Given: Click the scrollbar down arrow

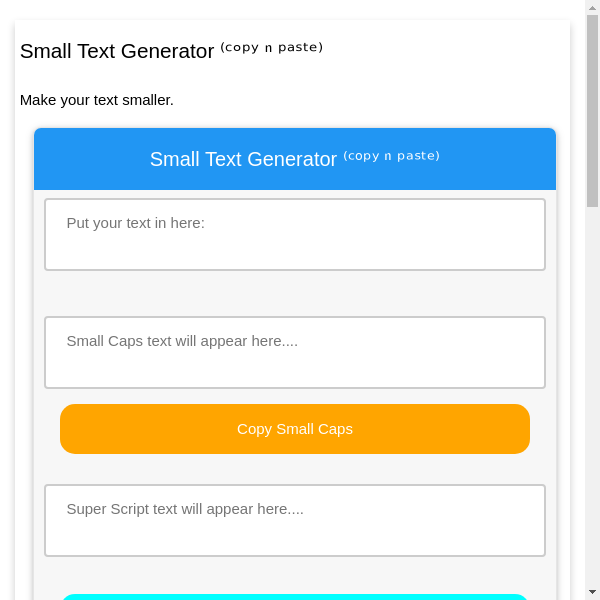Looking at the screenshot, I should pyautogui.click(x=592, y=592).
